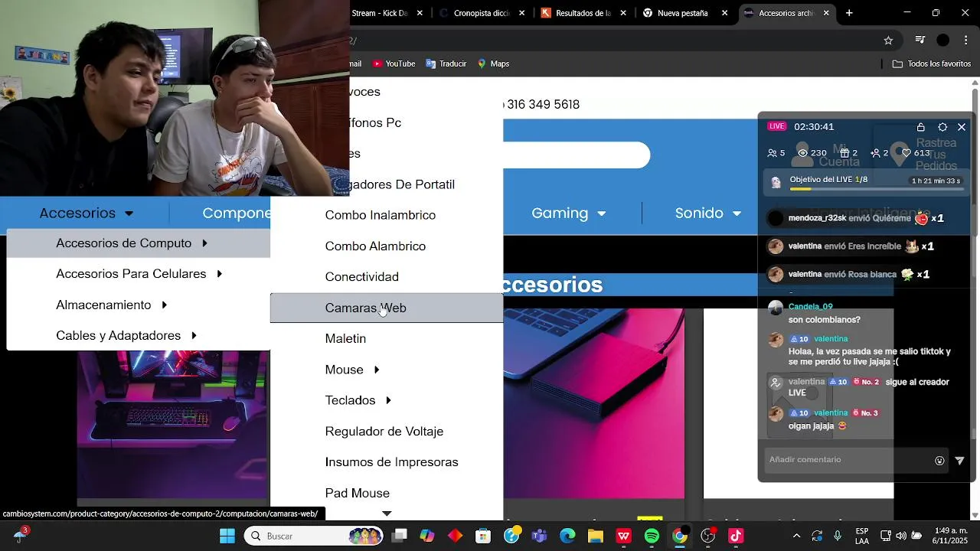Open Chrome three-dot menu
Screen dimensions: 980x551
pyautogui.click(x=965, y=41)
